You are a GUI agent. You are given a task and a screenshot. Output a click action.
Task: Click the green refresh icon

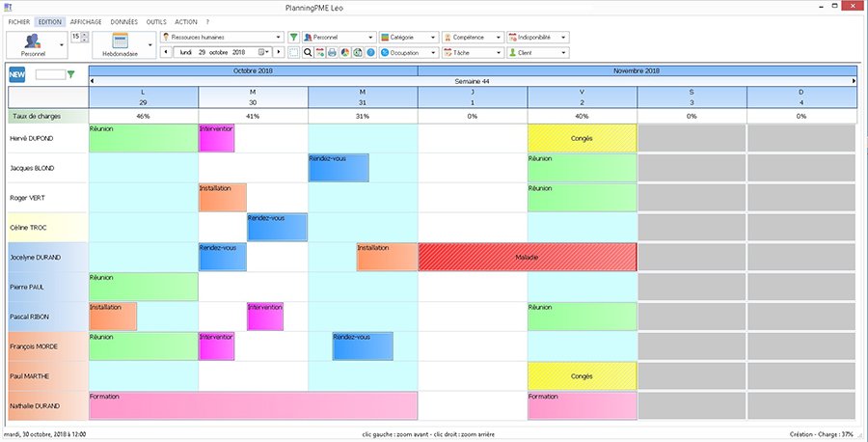(358, 53)
